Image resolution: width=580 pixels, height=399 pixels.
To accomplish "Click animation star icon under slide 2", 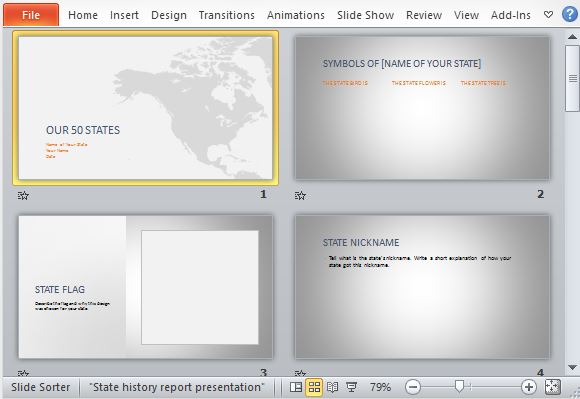I will click(x=300, y=195).
